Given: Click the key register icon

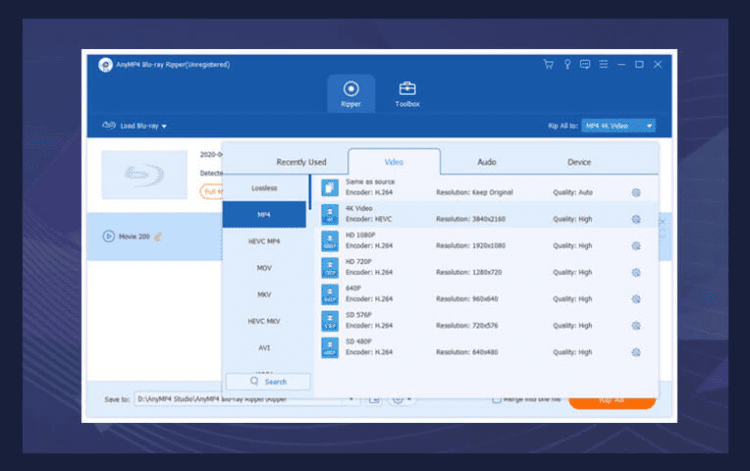Looking at the screenshot, I should [567, 65].
